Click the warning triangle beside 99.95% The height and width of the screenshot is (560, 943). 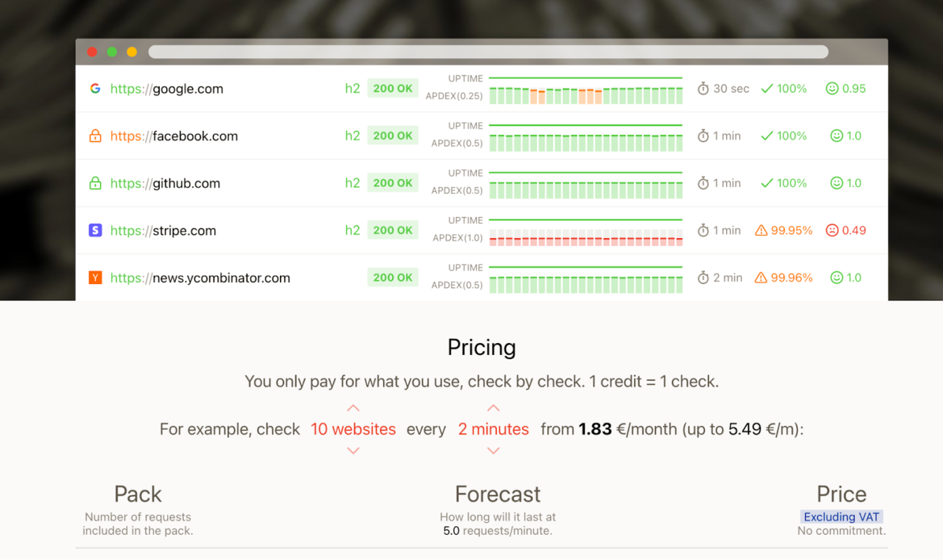761,230
